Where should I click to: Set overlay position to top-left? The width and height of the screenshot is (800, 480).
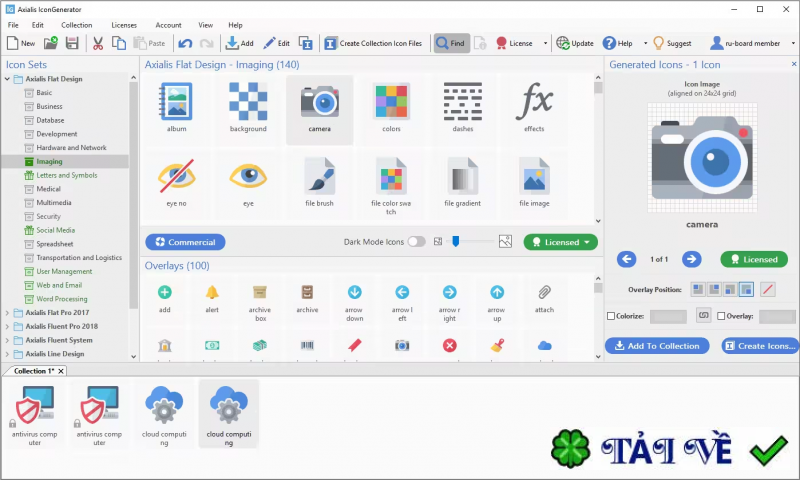pyautogui.click(x=698, y=289)
